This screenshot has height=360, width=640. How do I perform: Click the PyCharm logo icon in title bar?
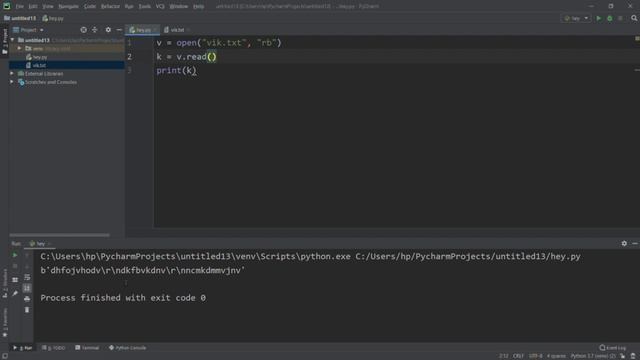[x=7, y=6]
